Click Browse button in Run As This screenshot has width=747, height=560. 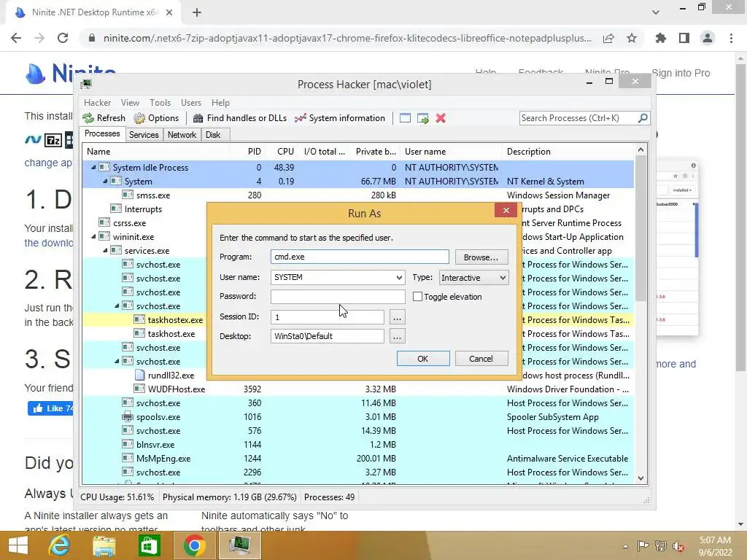(481, 257)
